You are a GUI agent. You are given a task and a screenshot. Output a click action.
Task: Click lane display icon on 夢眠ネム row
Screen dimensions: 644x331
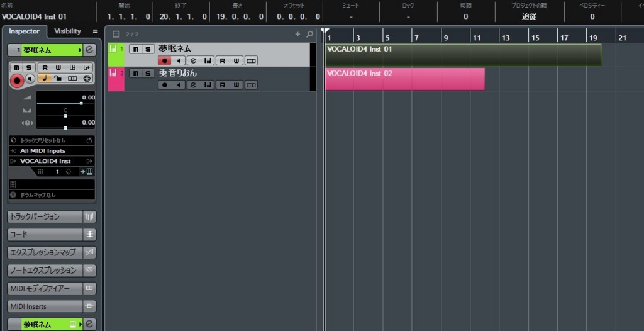(x=251, y=61)
